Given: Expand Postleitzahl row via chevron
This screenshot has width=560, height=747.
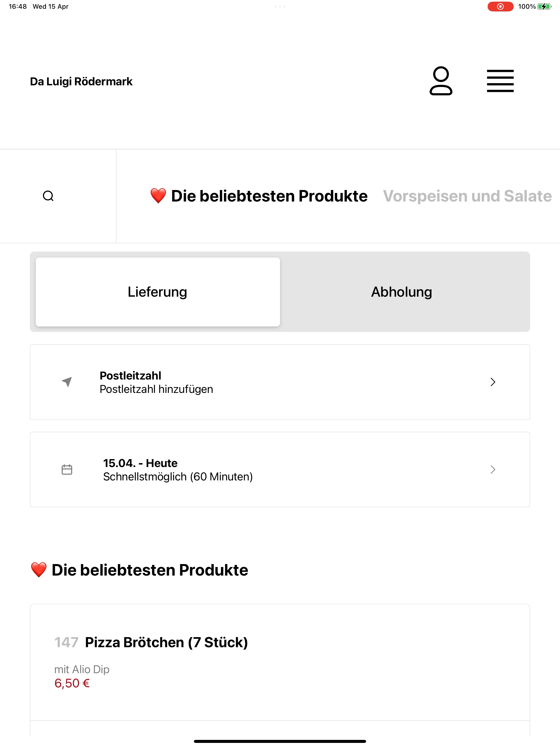Looking at the screenshot, I should pos(493,382).
